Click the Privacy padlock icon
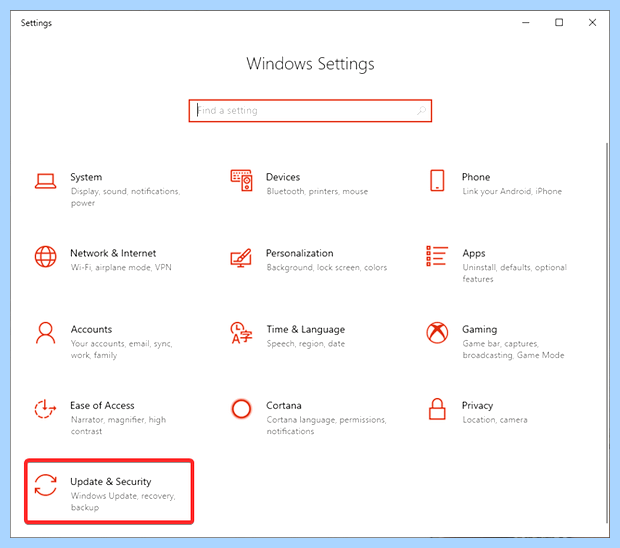This screenshot has height=548, width=620. coord(437,409)
